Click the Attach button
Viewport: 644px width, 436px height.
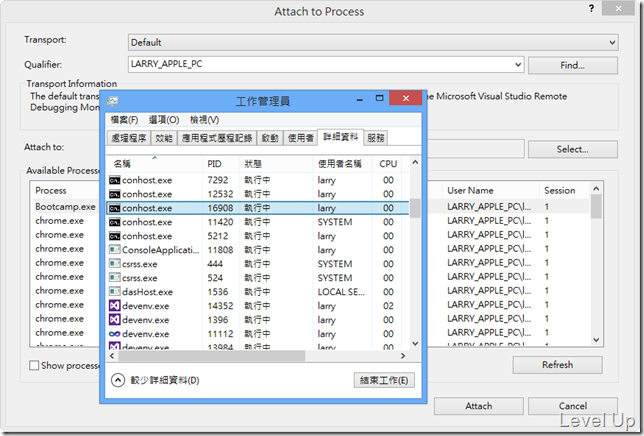point(478,406)
